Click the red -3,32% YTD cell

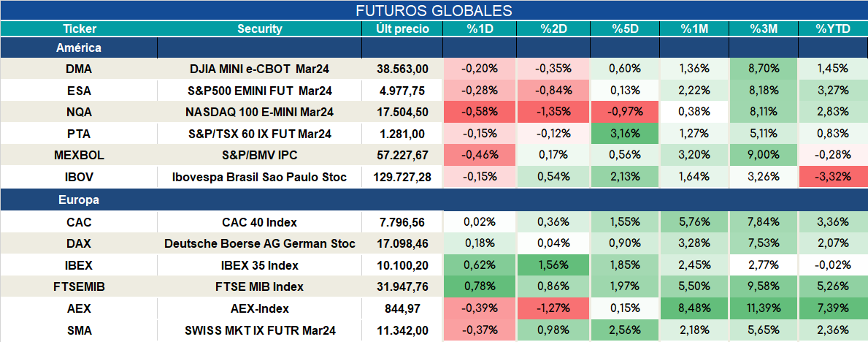pos(833,178)
